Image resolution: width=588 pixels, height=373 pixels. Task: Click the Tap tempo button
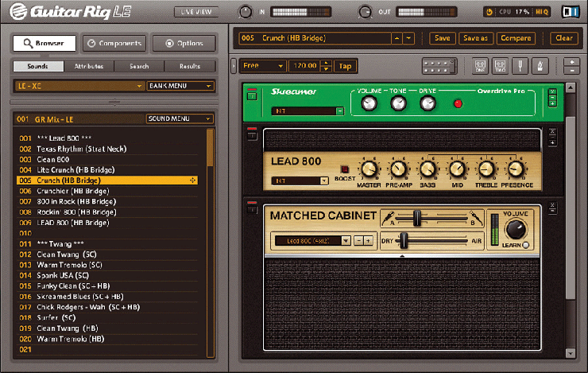point(345,67)
